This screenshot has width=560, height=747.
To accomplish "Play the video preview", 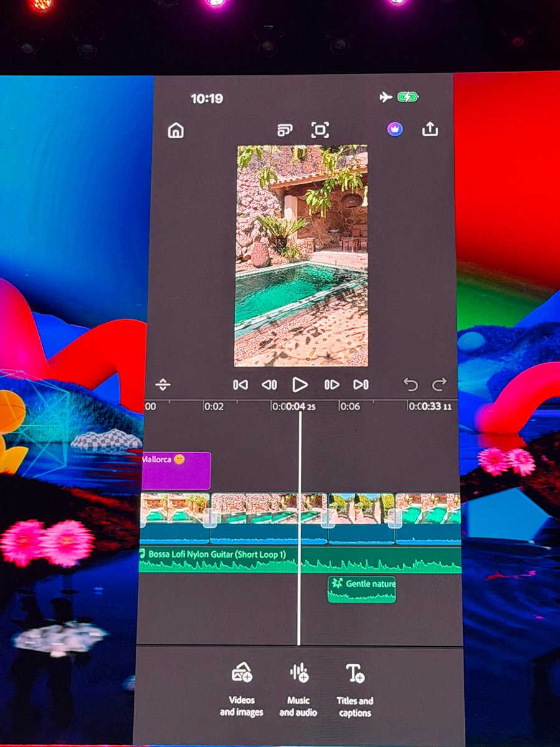I will [300, 385].
